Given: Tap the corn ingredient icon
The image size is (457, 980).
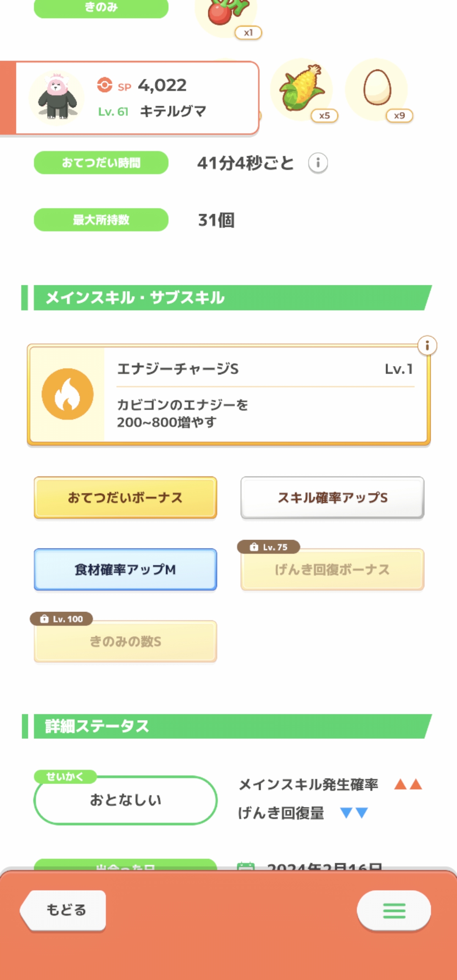Looking at the screenshot, I should [302, 89].
